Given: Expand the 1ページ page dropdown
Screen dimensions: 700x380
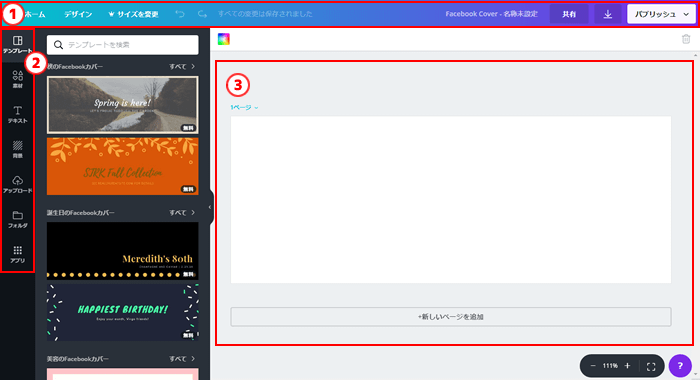Looking at the screenshot, I should coord(244,108).
